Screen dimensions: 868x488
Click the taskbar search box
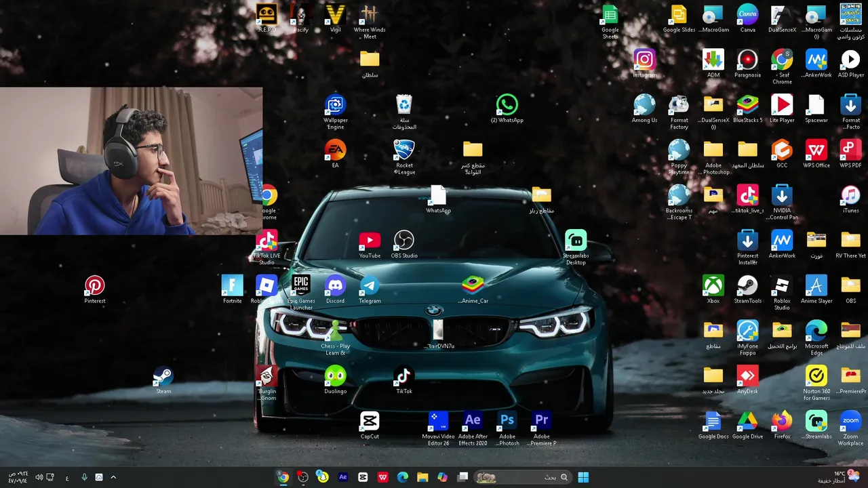pos(522,477)
